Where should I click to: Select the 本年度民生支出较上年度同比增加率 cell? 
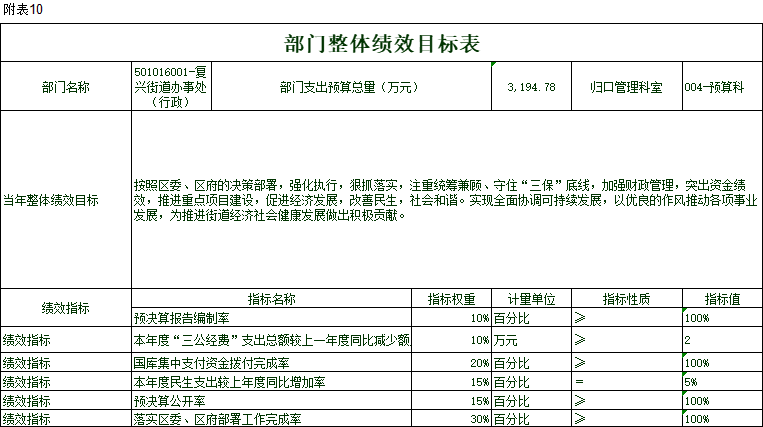pos(272,382)
